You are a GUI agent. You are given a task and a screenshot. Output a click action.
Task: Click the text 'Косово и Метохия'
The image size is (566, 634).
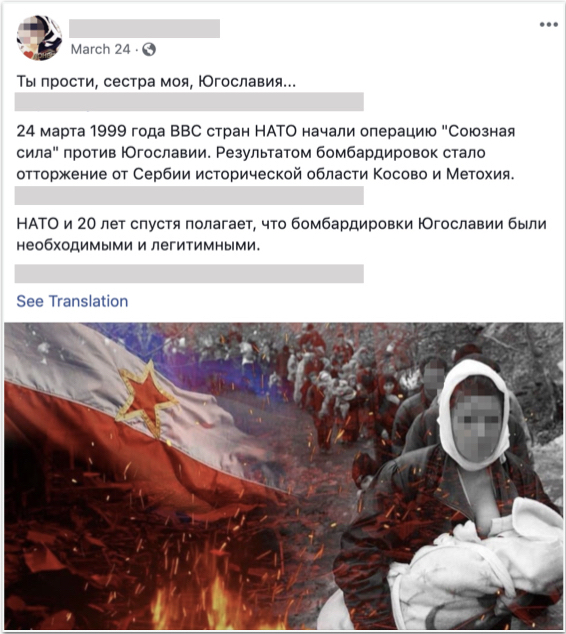(x=444, y=174)
